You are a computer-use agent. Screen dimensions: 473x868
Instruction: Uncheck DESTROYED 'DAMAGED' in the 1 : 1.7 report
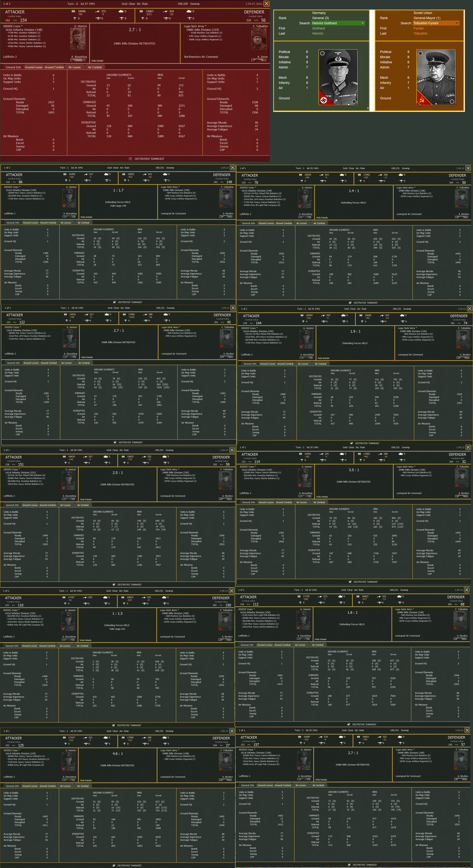click(115, 302)
